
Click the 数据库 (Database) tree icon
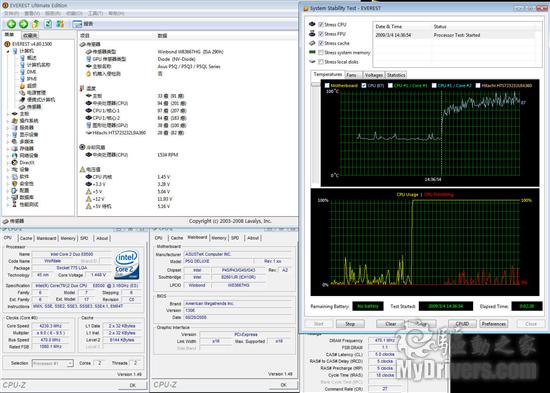(14, 198)
